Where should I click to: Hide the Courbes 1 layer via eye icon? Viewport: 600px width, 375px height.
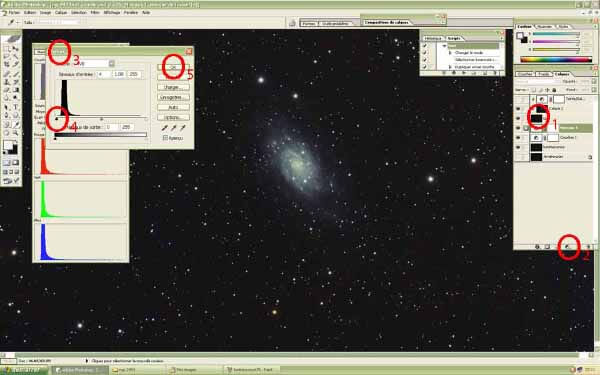(518, 137)
